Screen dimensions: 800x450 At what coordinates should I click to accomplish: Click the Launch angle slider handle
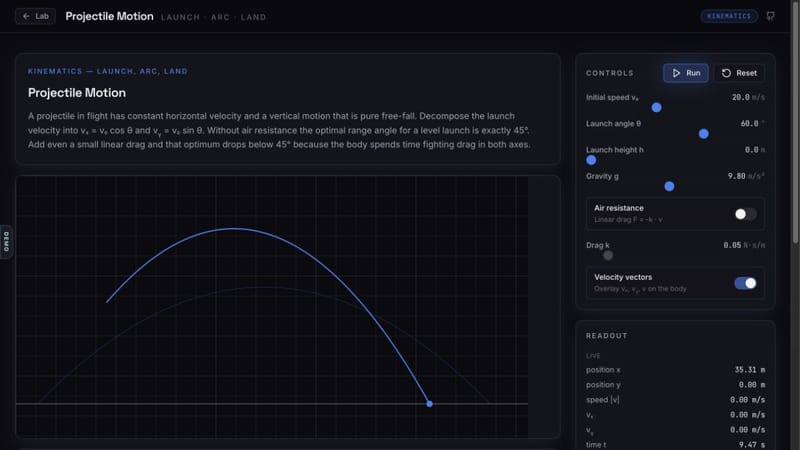pos(704,134)
